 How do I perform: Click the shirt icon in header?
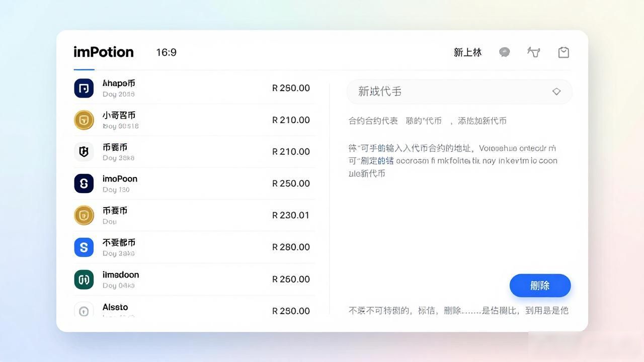(533, 52)
